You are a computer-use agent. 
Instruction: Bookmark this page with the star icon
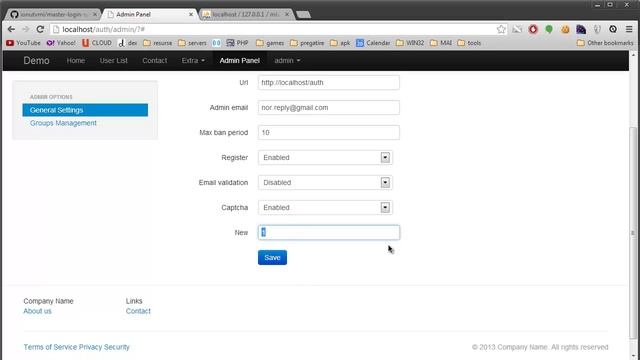501,29
